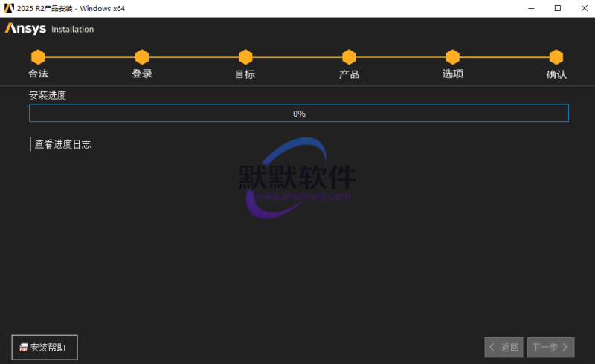Click the 选项 step hexagon icon
This screenshot has height=364, width=595.
(x=452, y=57)
